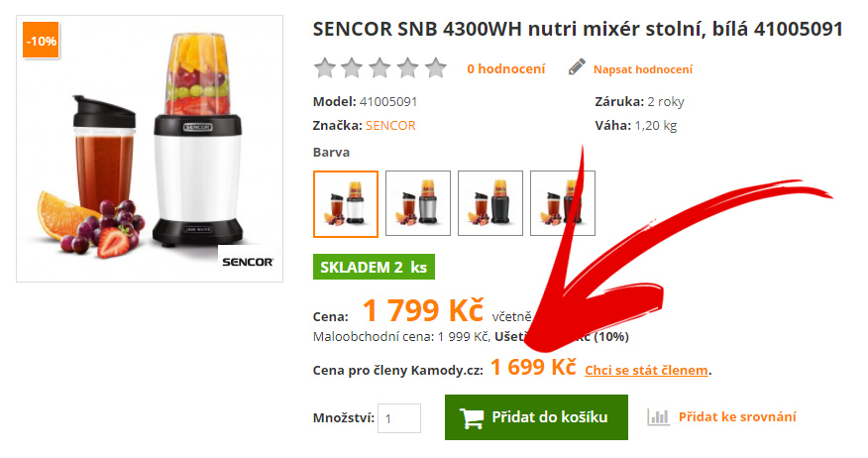Click the pencil icon for writing a review
868x458 pixels.
tap(577, 67)
